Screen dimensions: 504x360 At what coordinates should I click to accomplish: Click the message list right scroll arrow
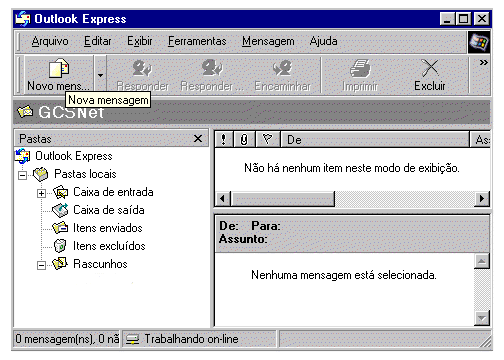point(481,199)
